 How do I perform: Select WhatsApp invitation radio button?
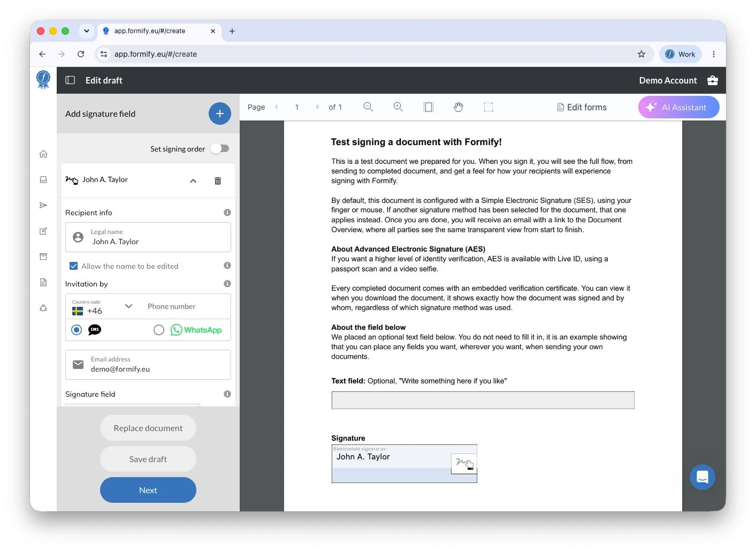tap(159, 330)
